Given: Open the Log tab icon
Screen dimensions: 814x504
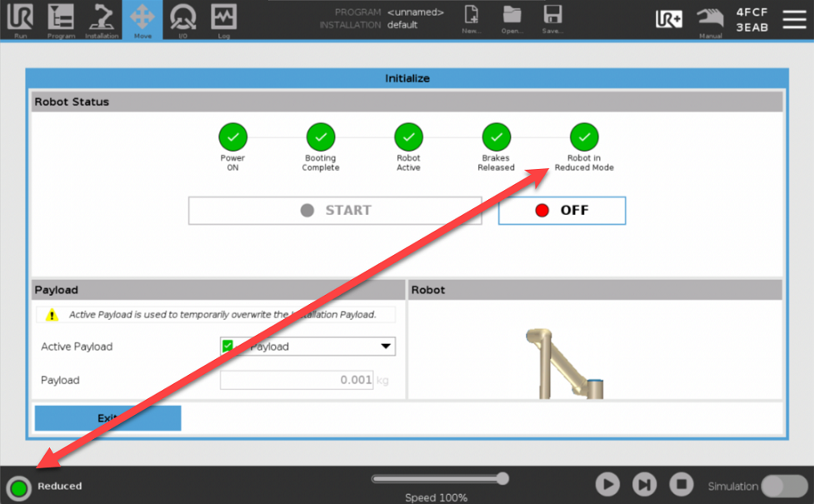Looking at the screenshot, I should (x=223, y=20).
